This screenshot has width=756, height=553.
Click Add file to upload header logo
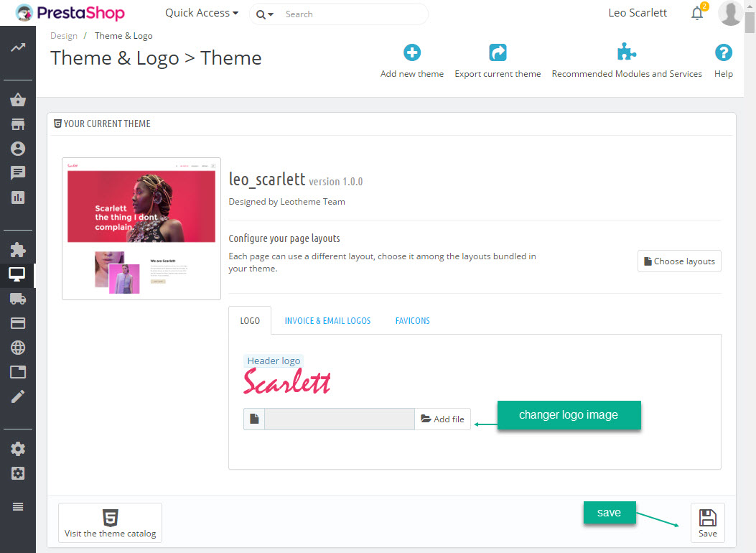442,419
